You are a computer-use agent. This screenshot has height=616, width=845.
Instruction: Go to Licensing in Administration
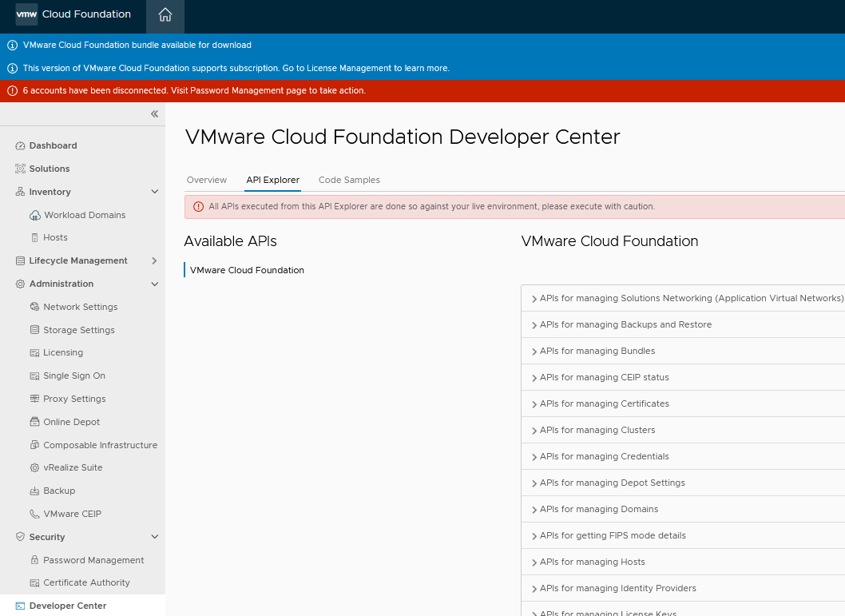[63, 353]
